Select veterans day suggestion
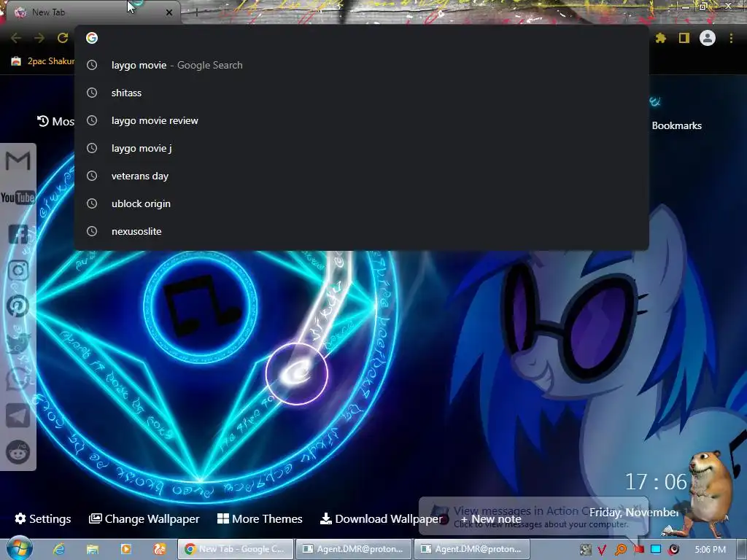 click(362, 176)
